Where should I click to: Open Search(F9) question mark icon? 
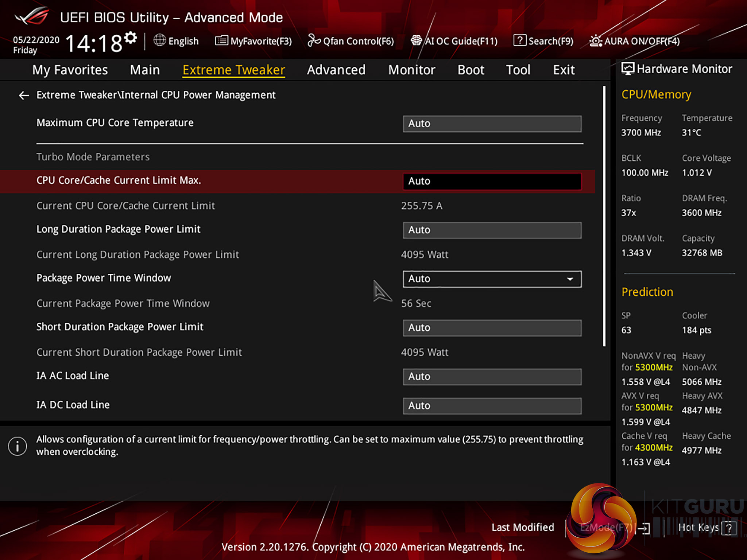tap(519, 40)
